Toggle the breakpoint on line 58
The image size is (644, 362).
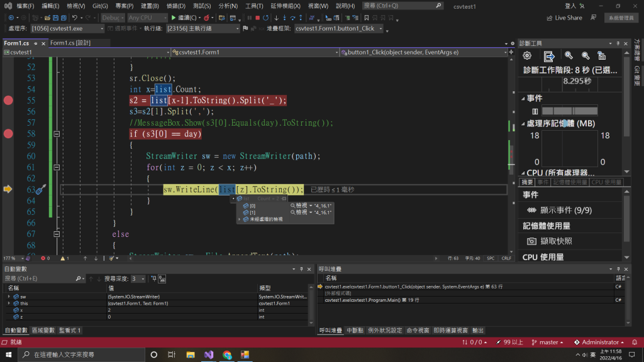tap(8, 134)
